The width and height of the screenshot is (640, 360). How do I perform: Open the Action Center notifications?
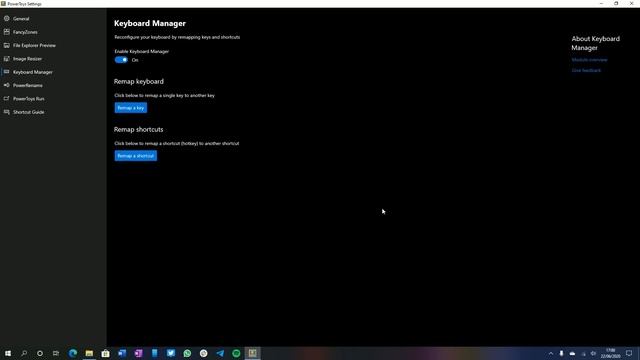click(629, 353)
